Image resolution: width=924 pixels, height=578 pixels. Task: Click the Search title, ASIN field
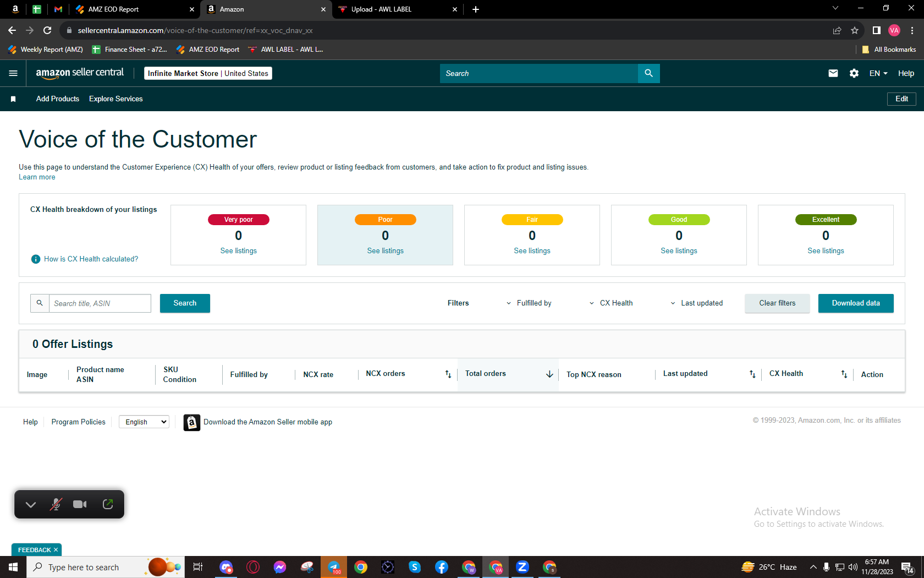pyautogui.click(x=100, y=303)
